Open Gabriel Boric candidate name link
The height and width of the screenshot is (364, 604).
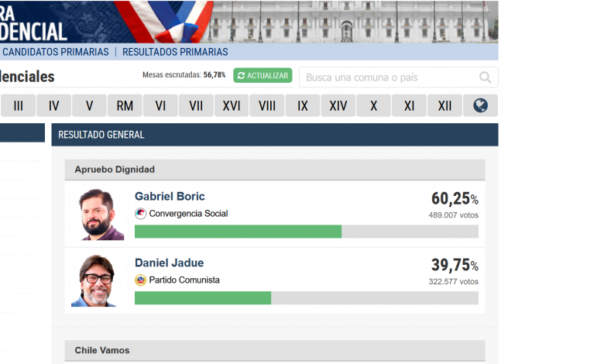170,197
